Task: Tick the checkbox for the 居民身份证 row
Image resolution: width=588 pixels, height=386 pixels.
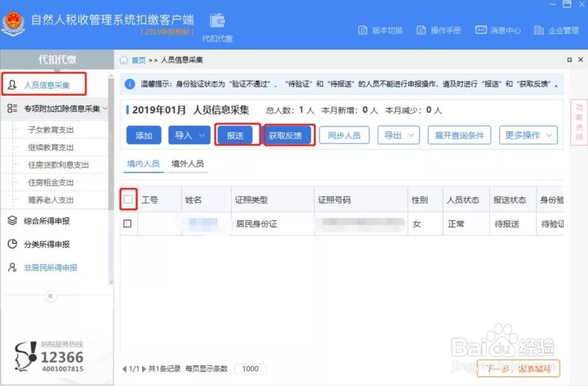Action: [128, 224]
